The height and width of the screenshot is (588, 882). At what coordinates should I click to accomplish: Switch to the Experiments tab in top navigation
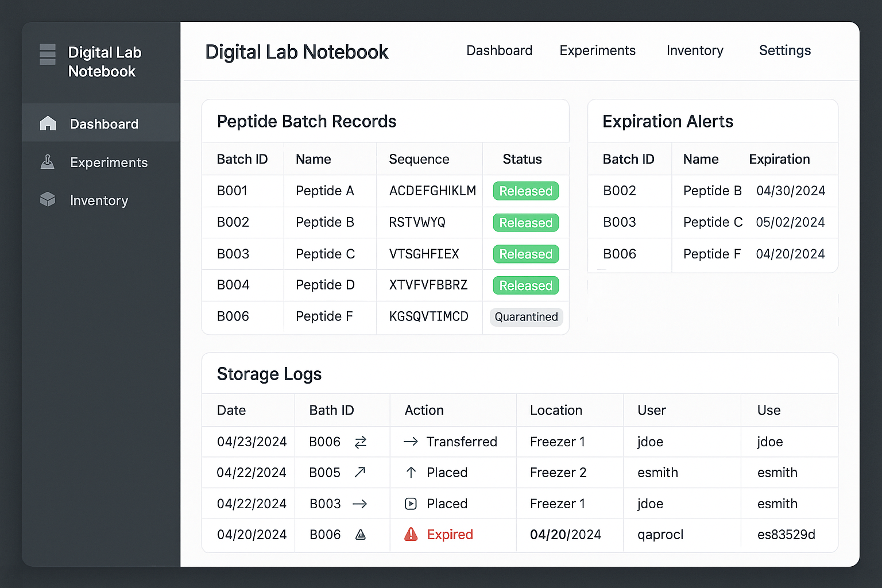(x=597, y=51)
